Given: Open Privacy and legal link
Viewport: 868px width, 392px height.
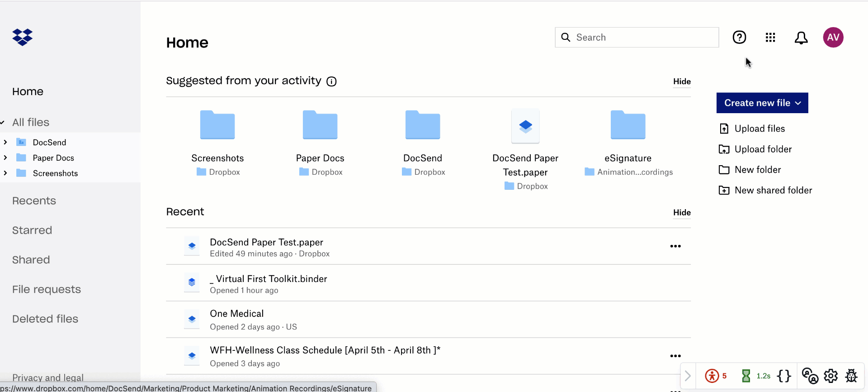Looking at the screenshot, I should [x=48, y=378].
